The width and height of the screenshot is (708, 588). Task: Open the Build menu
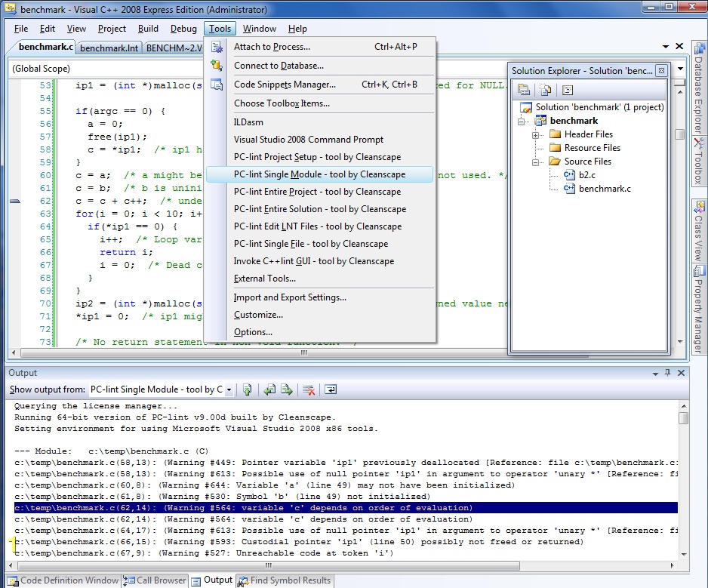click(148, 29)
